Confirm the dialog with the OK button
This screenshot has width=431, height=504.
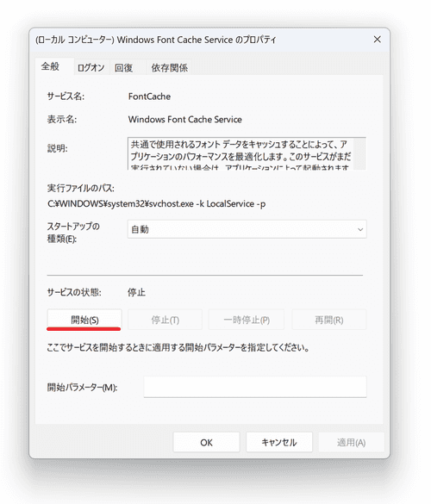(207, 442)
